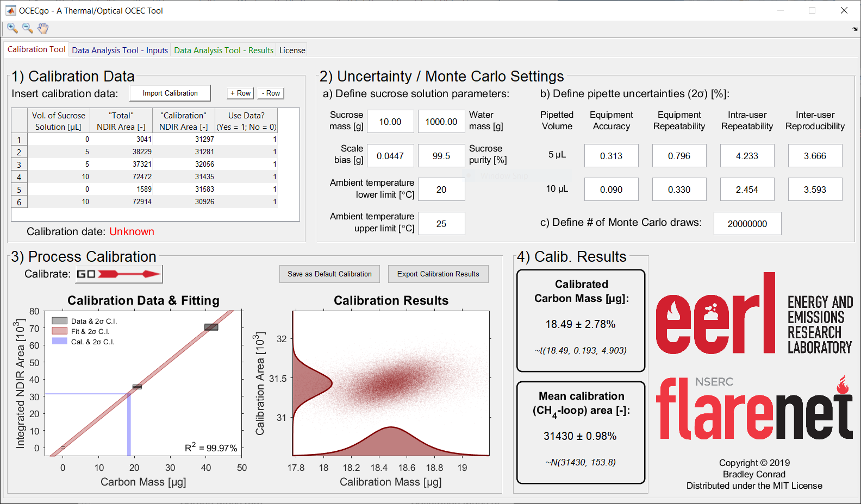Click Calibration NDIR Area cell 30926
The width and height of the screenshot is (861, 504).
[184, 202]
